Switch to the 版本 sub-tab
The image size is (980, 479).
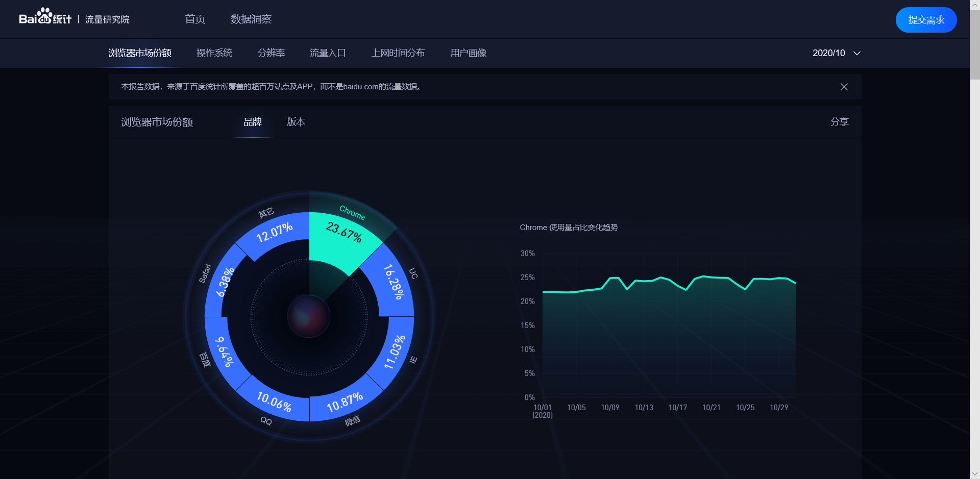[x=296, y=122]
